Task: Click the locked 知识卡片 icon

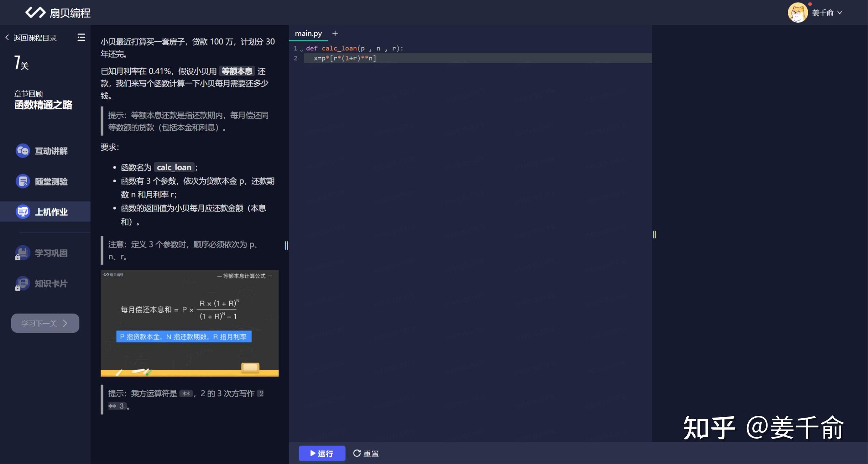Action: click(22, 283)
